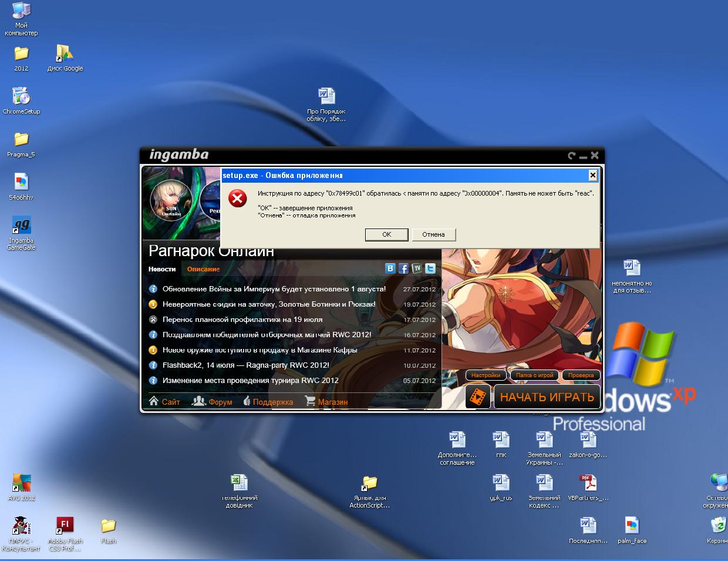The width and height of the screenshot is (728, 561).
Task: Click info icon beside Flashback2 news
Action: coord(153,365)
